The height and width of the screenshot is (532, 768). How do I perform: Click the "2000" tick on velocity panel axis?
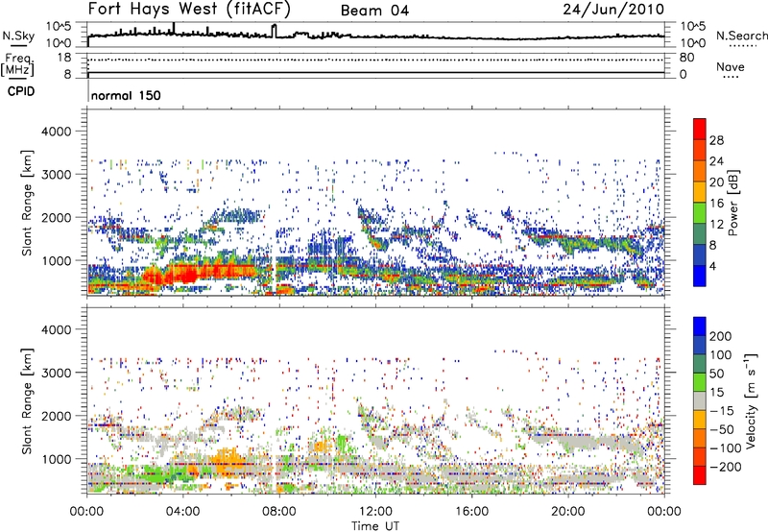pyautogui.click(x=56, y=416)
